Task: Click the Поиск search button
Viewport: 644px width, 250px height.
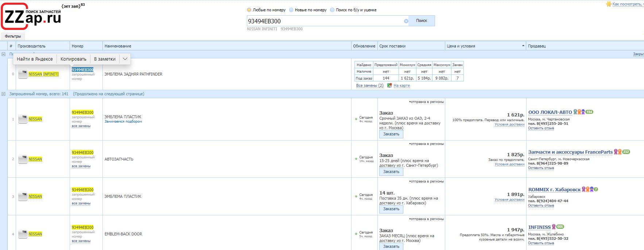Action: (x=422, y=20)
